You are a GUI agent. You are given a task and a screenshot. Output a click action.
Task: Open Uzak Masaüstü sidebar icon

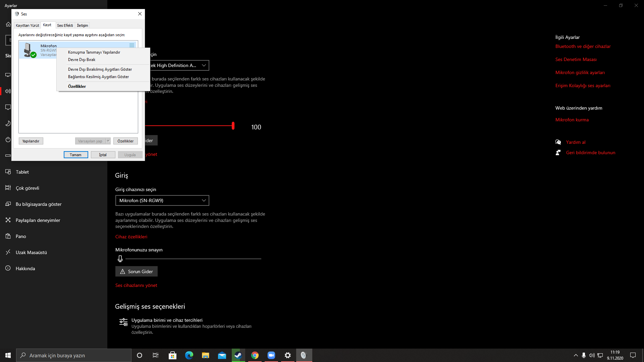(x=8, y=252)
